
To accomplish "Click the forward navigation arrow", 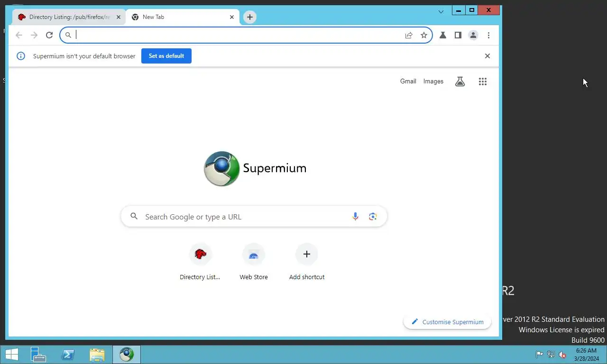I will click(x=34, y=35).
